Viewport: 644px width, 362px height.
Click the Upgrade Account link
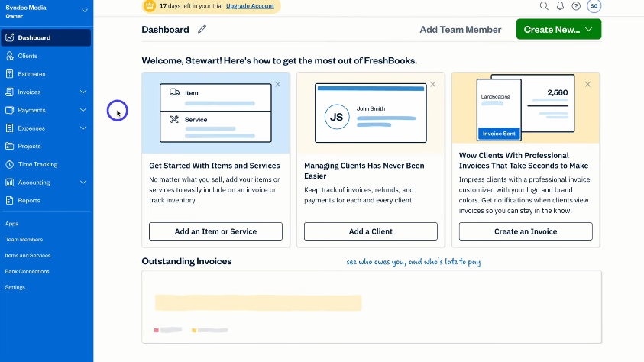point(250,6)
